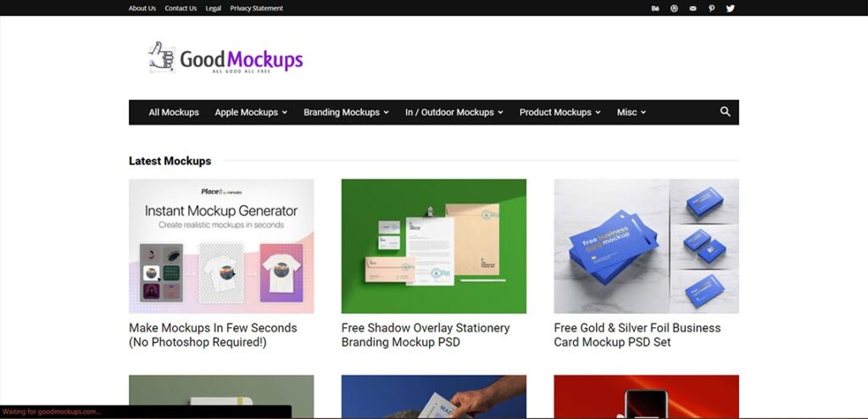Expand the Product Mockups dropdown

point(559,112)
